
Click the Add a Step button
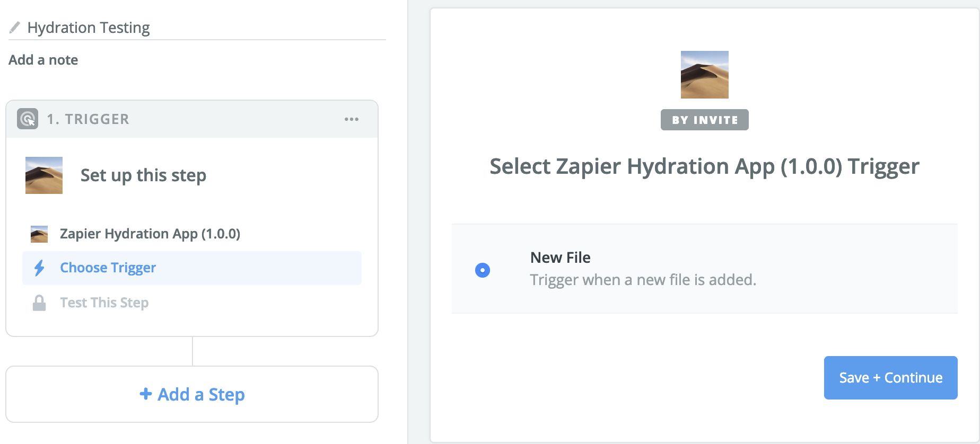192,394
